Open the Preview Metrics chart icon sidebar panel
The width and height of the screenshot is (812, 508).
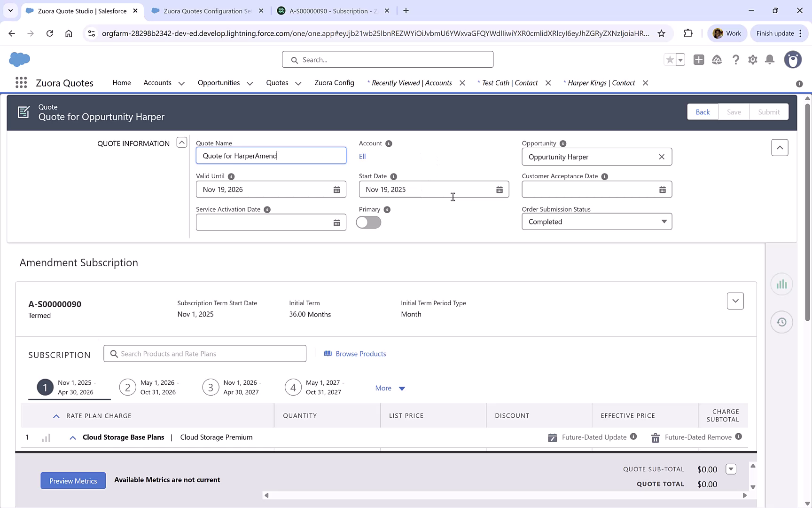(x=781, y=284)
